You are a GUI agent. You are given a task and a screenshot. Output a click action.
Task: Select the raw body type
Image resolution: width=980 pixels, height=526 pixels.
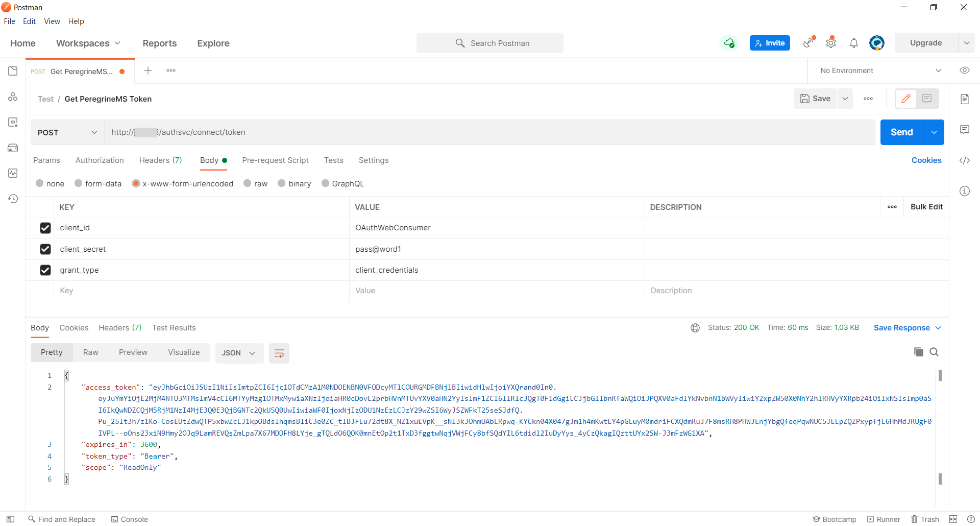click(248, 183)
